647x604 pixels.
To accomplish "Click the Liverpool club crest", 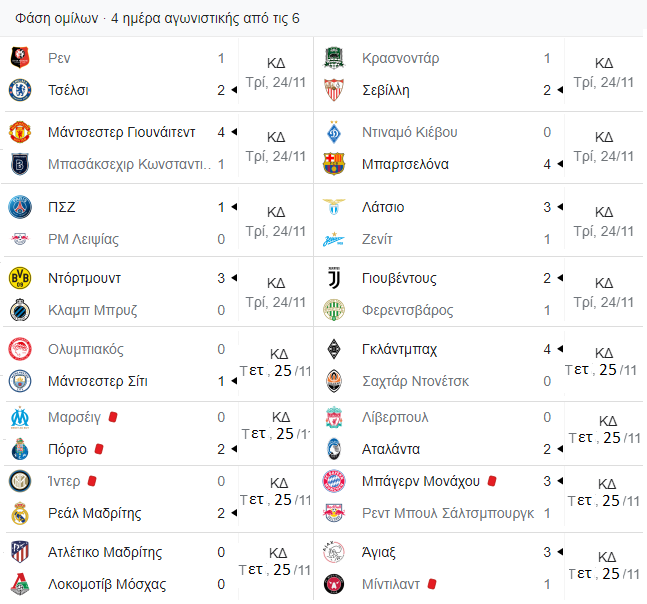I will click(333, 417).
